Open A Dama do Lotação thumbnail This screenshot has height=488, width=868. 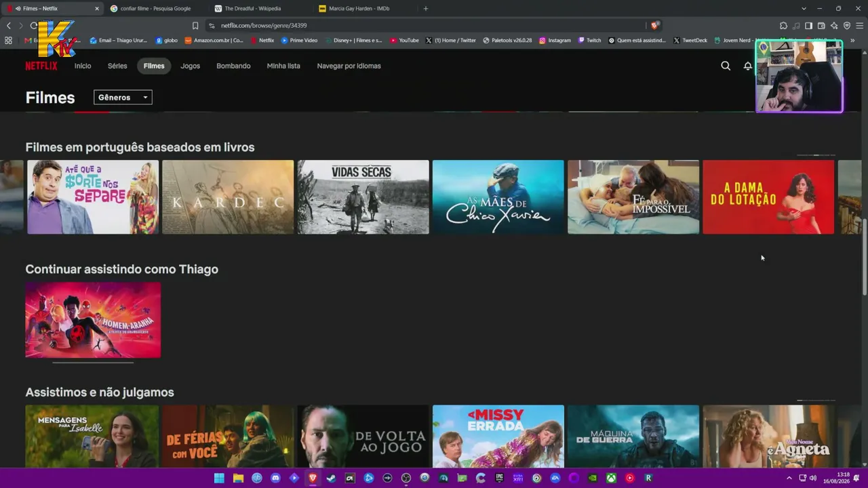coord(768,197)
